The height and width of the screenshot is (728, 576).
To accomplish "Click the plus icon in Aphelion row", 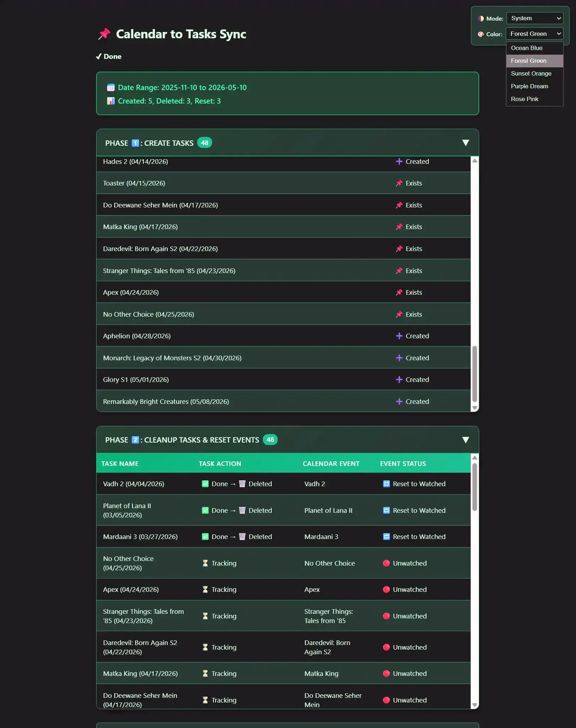I will (399, 336).
